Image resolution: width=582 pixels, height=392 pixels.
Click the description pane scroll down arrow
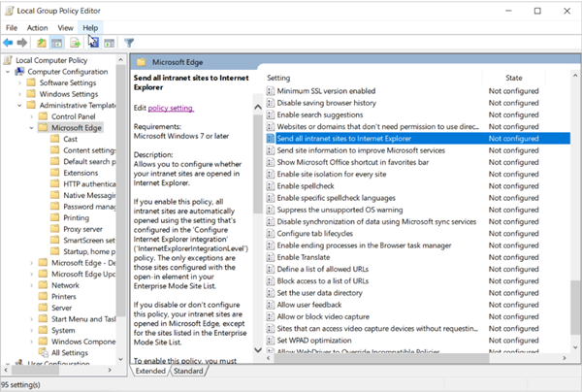click(258, 349)
